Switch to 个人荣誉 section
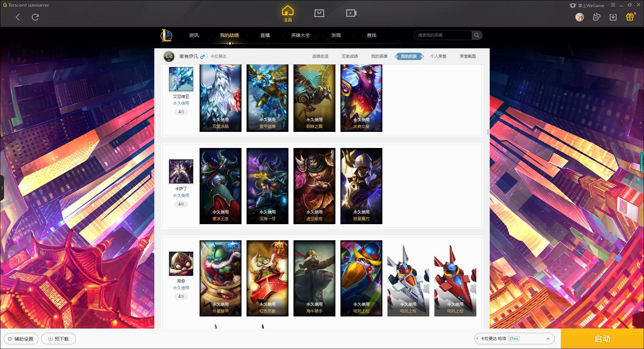This screenshot has height=349, width=644. click(438, 56)
